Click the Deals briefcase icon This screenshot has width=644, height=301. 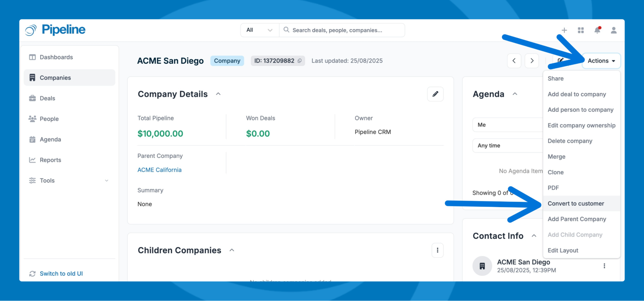(32, 98)
